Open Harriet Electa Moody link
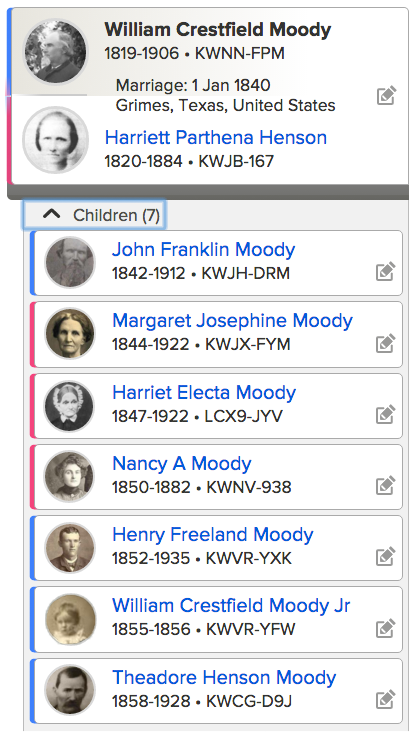The height and width of the screenshot is (739, 417). pos(204,392)
